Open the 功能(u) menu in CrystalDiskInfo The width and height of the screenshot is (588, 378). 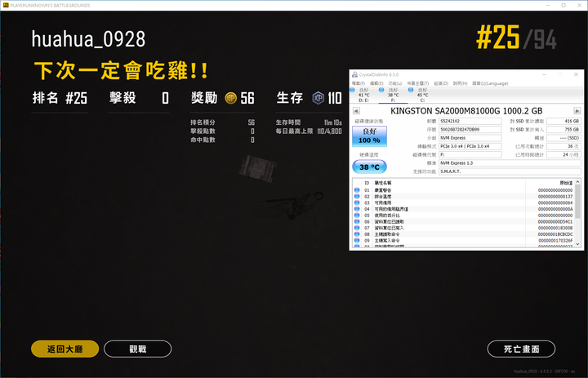coord(395,83)
